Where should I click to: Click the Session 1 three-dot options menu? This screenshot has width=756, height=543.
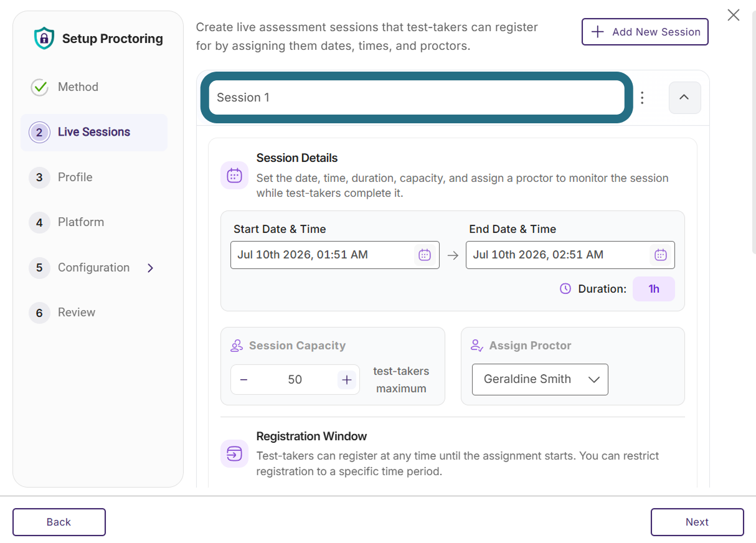(x=642, y=98)
